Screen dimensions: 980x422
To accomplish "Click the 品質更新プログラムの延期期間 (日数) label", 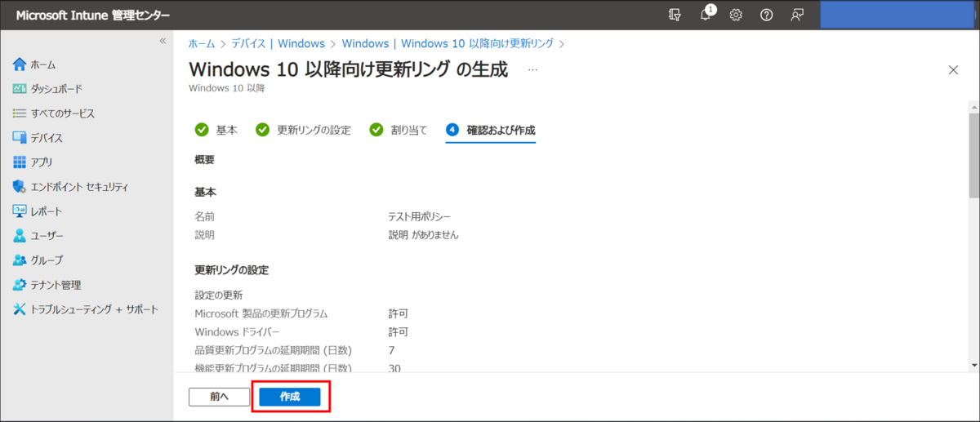I will (x=273, y=351).
